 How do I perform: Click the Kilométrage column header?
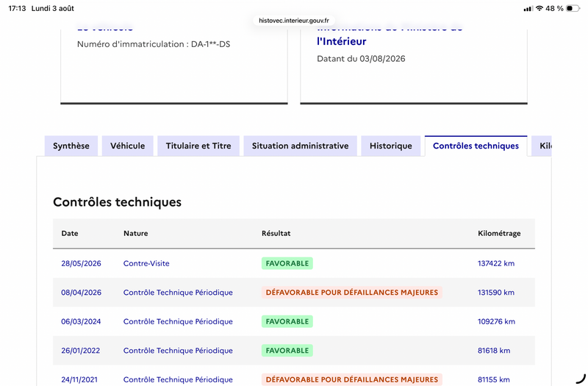tap(499, 233)
